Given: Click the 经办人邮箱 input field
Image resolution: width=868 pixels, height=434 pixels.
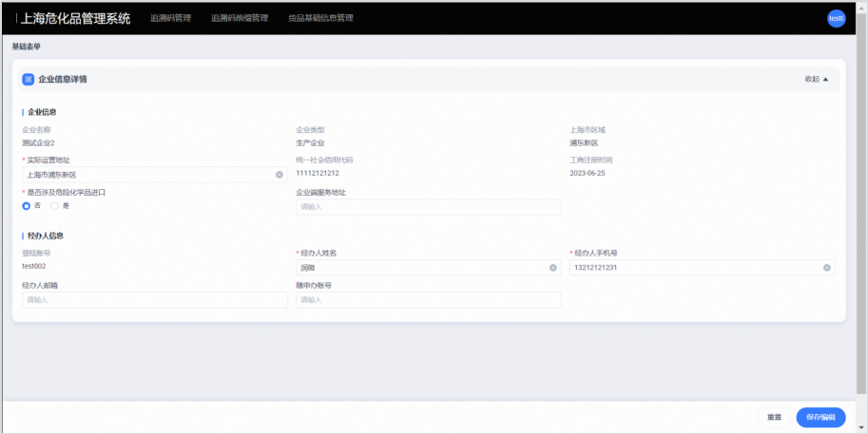Looking at the screenshot, I should pos(154,300).
